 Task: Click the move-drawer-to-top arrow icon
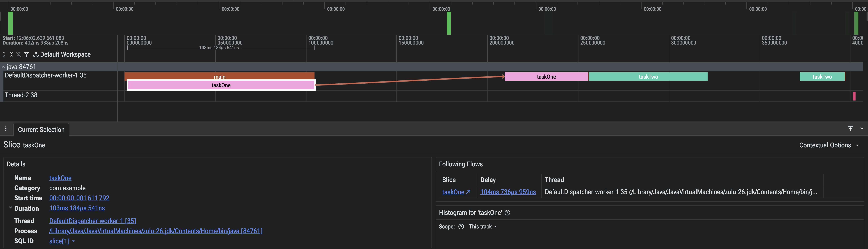[x=850, y=129]
